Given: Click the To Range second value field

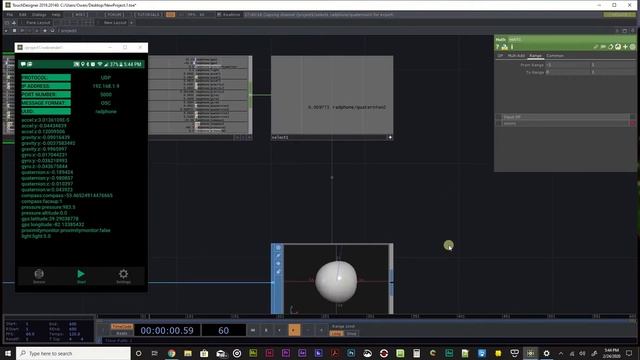Looking at the screenshot, I should click(x=613, y=72).
